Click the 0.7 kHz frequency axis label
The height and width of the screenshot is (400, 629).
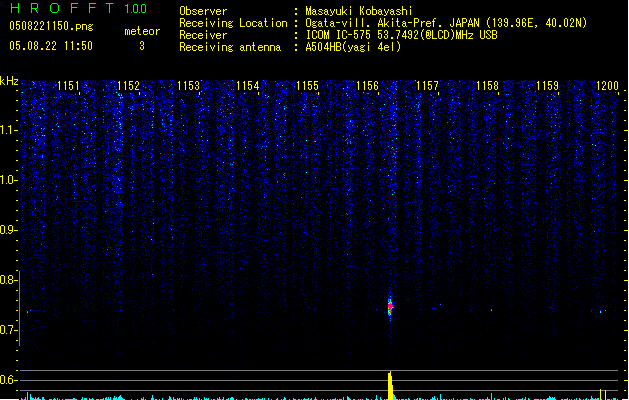pyautogui.click(x=8, y=330)
